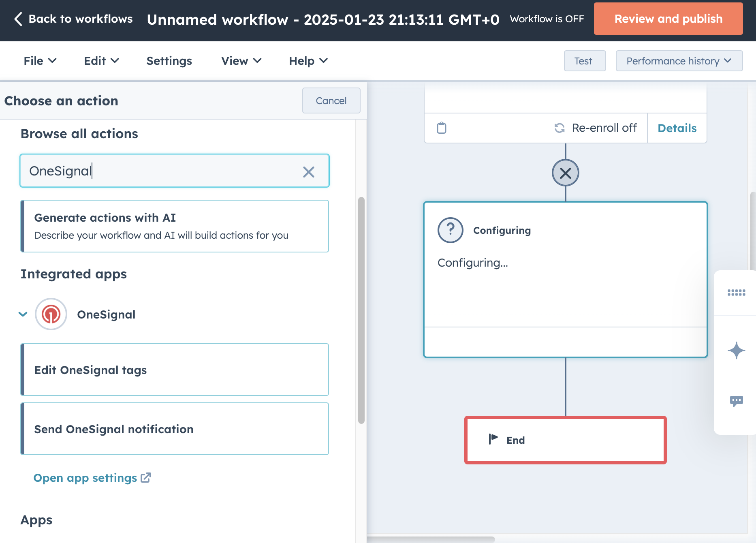
Task: Click the 'Re-enroll off' text
Action: pyautogui.click(x=604, y=128)
